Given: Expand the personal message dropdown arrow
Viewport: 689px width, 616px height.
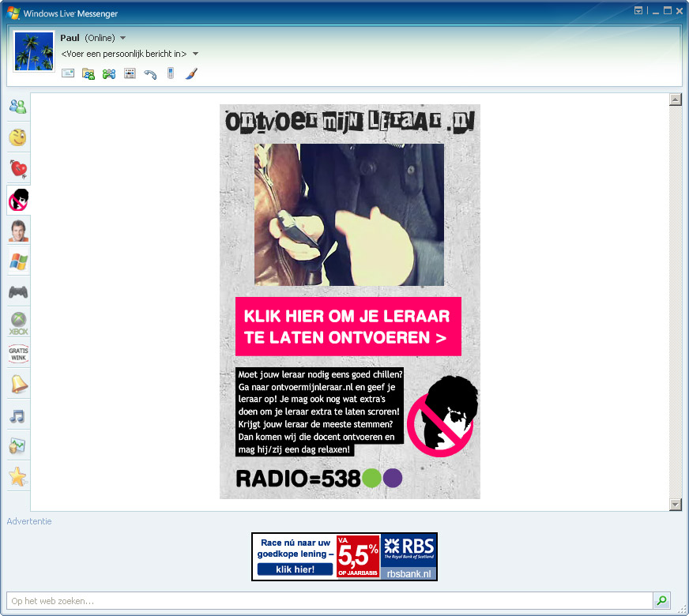Looking at the screenshot, I should click(196, 54).
